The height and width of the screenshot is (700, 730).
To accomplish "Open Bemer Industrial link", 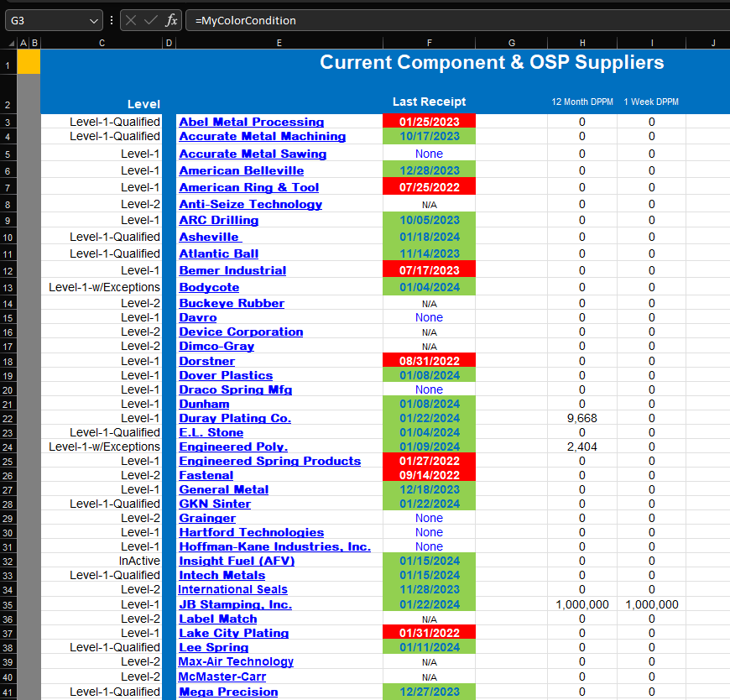I will (x=232, y=270).
